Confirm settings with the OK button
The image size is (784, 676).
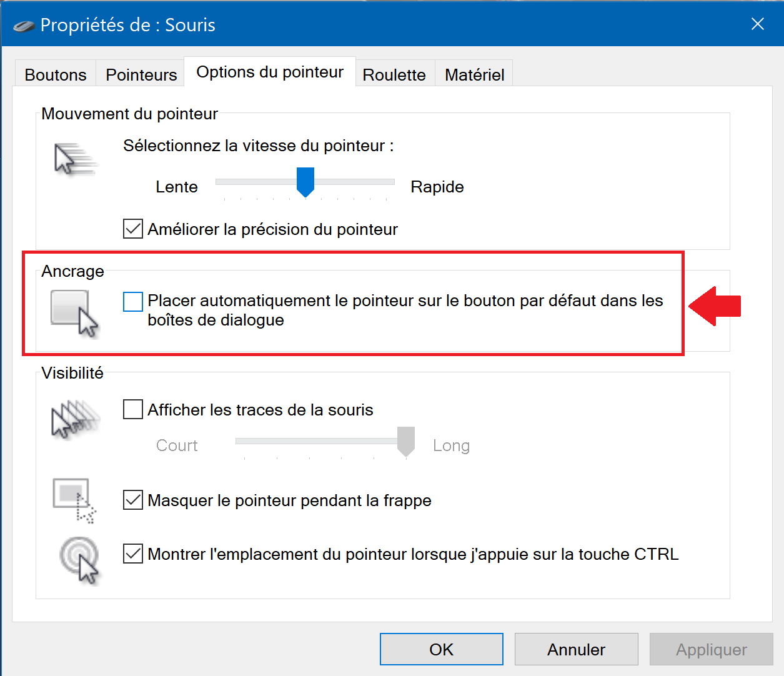(442, 649)
